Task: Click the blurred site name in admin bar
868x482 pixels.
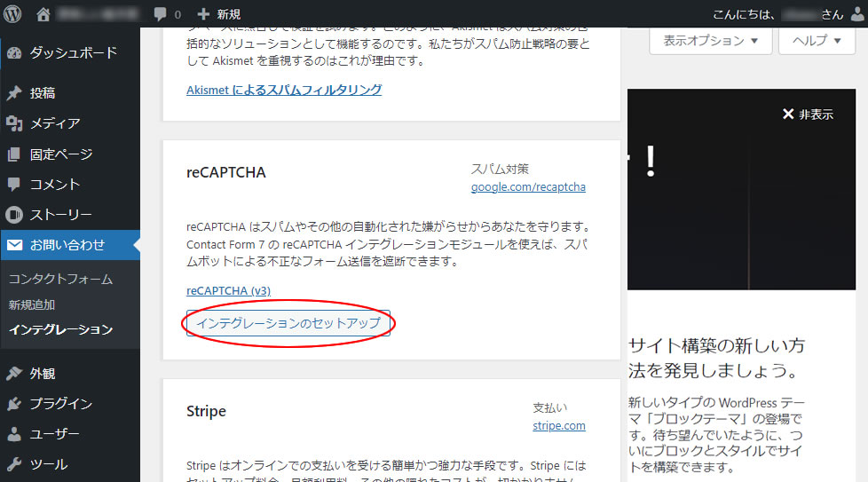Action: point(98,14)
